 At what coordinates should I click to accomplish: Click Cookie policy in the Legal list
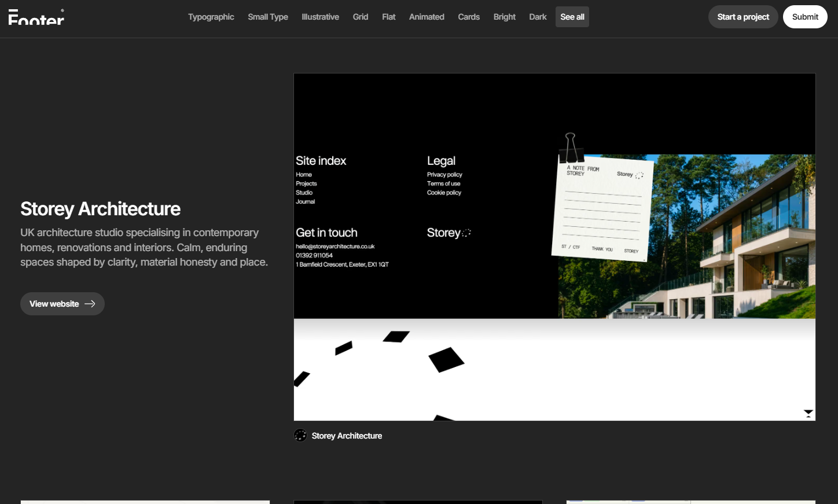(444, 193)
